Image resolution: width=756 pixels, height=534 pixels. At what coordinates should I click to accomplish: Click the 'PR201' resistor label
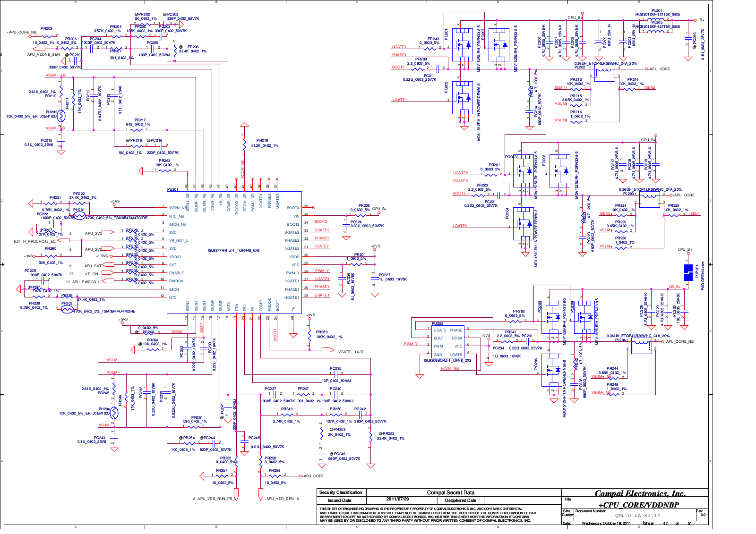tap(360, 254)
